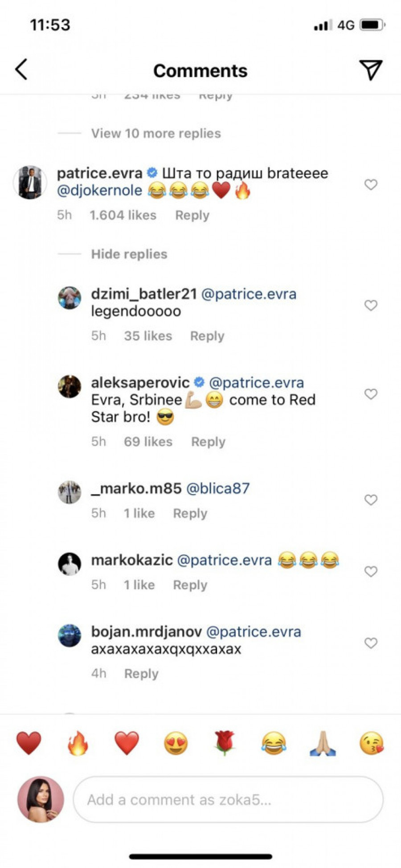This screenshot has height=868, width=401.
Task: Reply to patrice.evra's comment
Action: [x=192, y=215]
